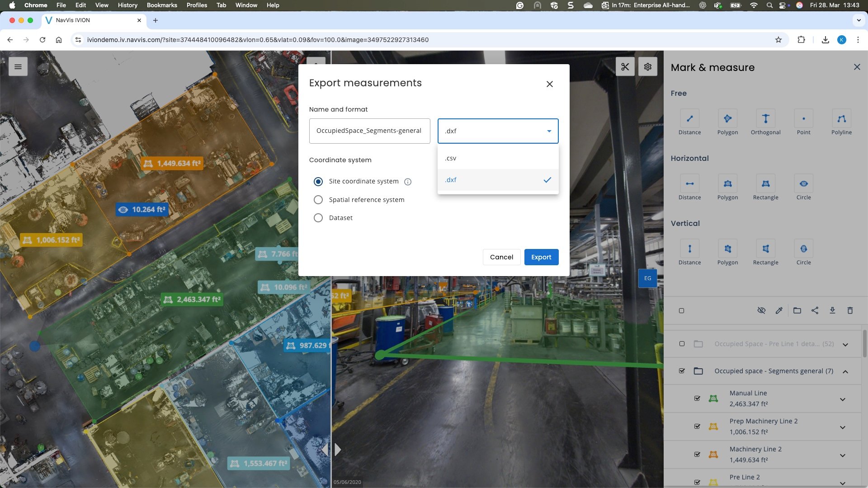868x488 pixels.
Task: Open the History menu
Action: pos(127,5)
